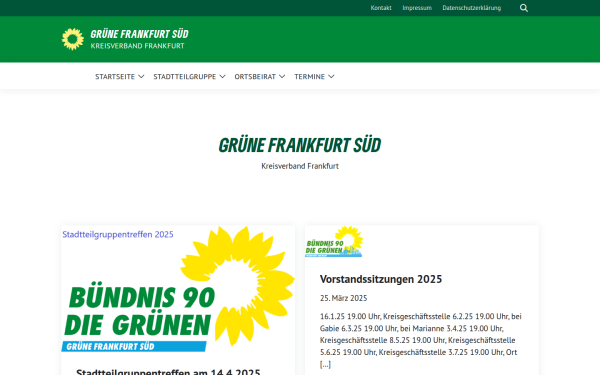600x375 pixels.
Task: Expand the Ortsbeirat chevron
Action: tap(282, 77)
